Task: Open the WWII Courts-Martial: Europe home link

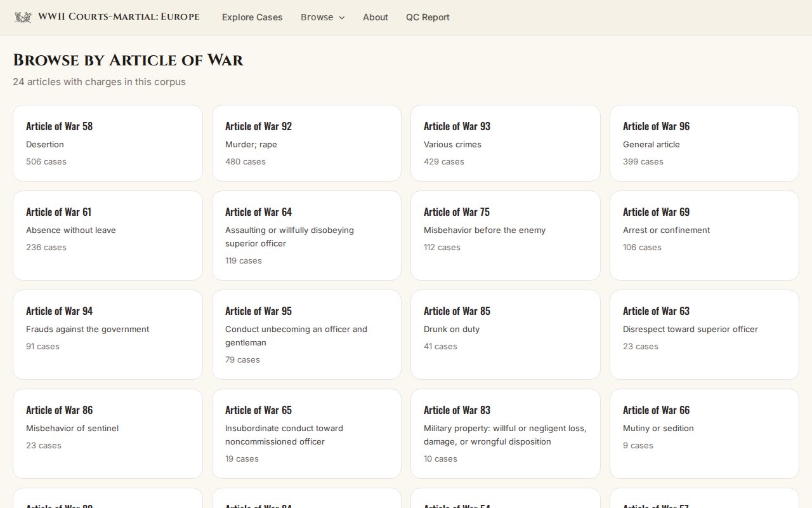Action: [107, 17]
